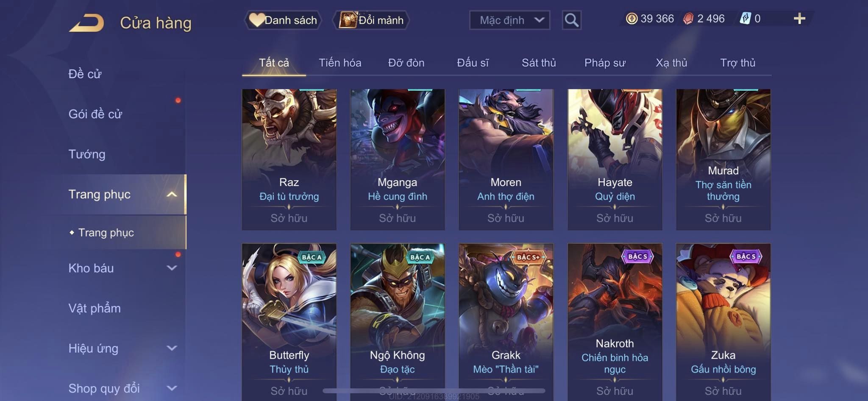Select the Grakk Mèo Thần tài skin
868x401 pixels.
(x=506, y=322)
